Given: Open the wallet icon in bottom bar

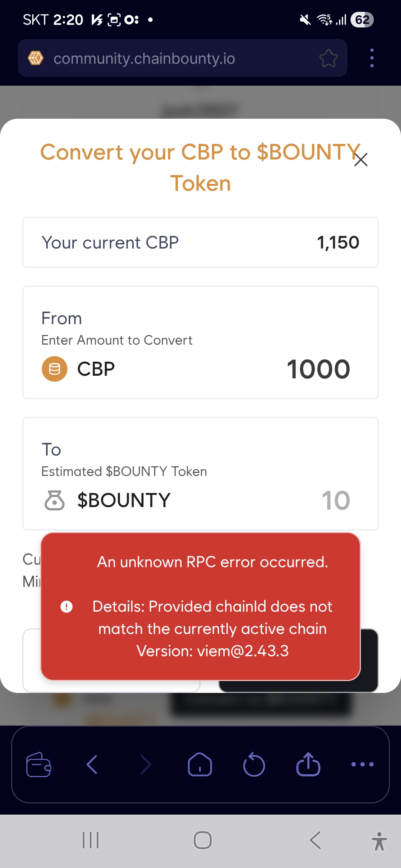Looking at the screenshot, I should click(39, 765).
